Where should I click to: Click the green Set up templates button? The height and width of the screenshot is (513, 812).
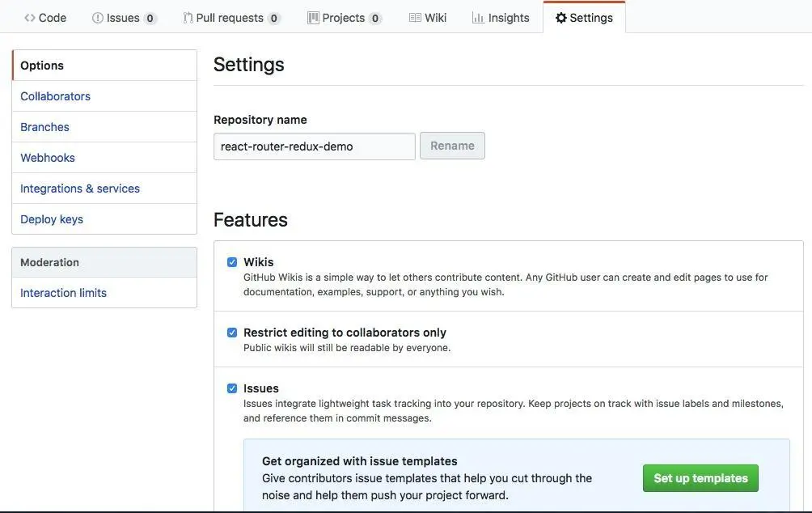pyautogui.click(x=700, y=478)
